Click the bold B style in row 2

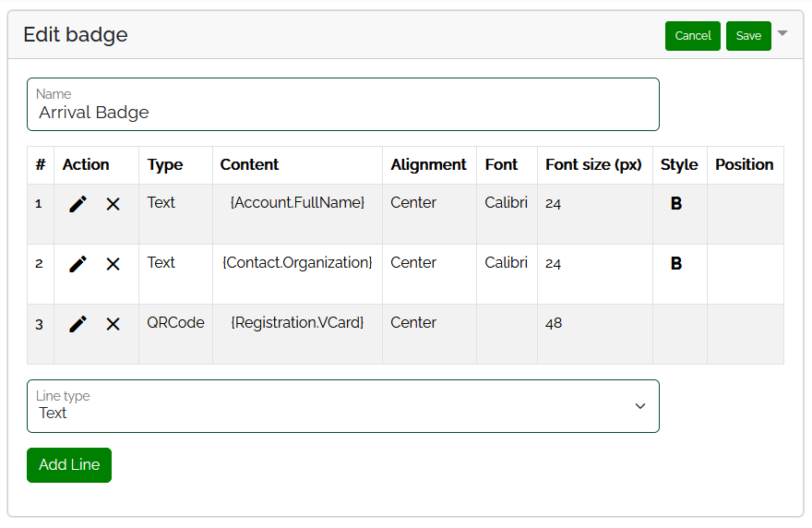tap(676, 264)
